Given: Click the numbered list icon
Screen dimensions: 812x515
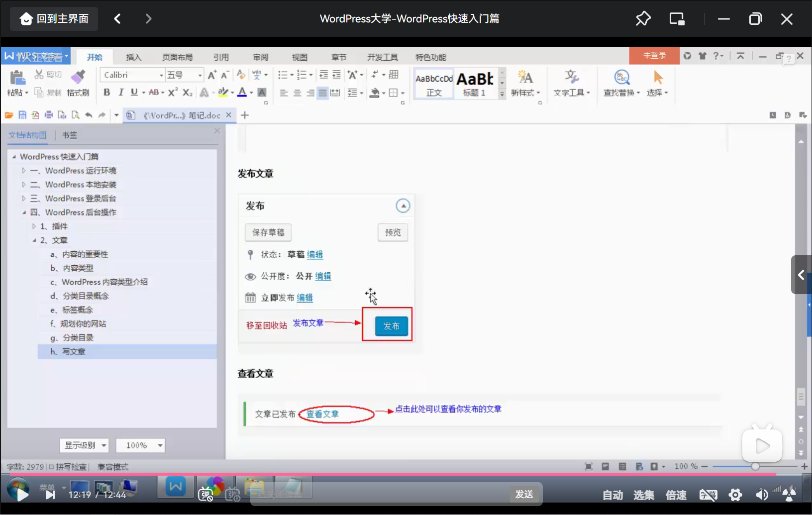Looking at the screenshot, I should 302,75.
